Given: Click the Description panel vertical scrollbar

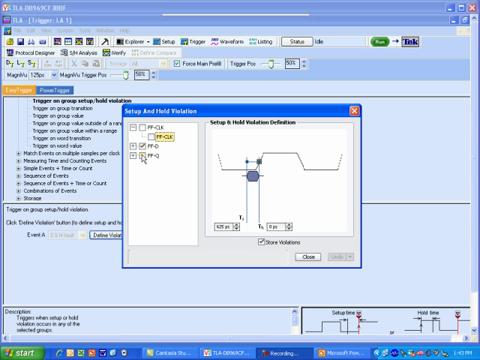Looking at the screenshot, I should click(294, 321).
